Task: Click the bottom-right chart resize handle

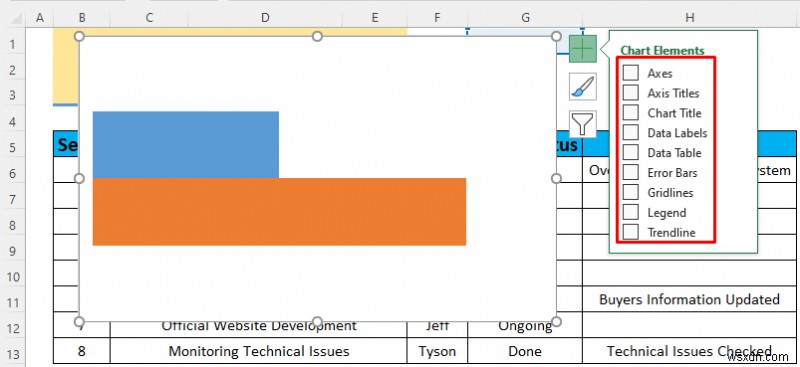Action: [557, 321]
